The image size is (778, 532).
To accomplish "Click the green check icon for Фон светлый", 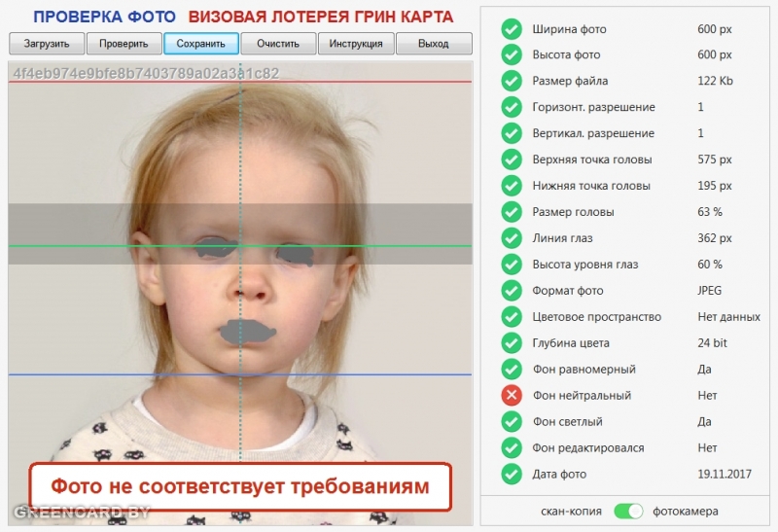I will coord(512,422).
